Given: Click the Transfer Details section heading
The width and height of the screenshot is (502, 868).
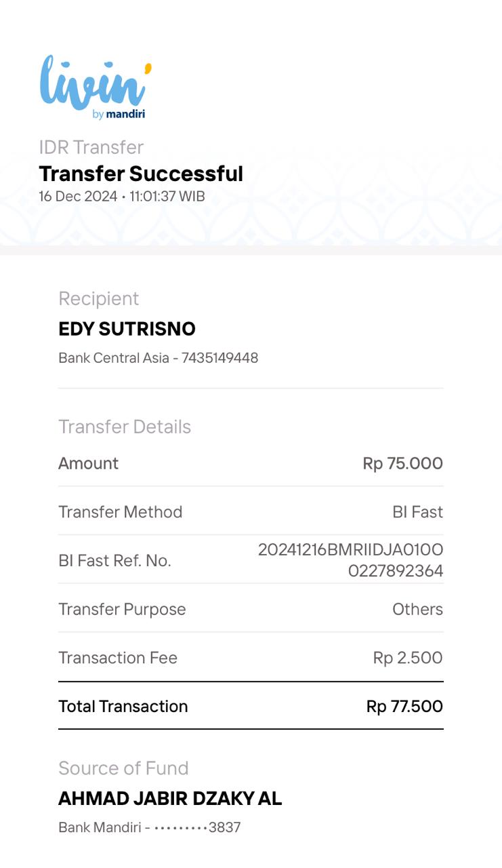Looking at the screenshot, I should point(125,427).
